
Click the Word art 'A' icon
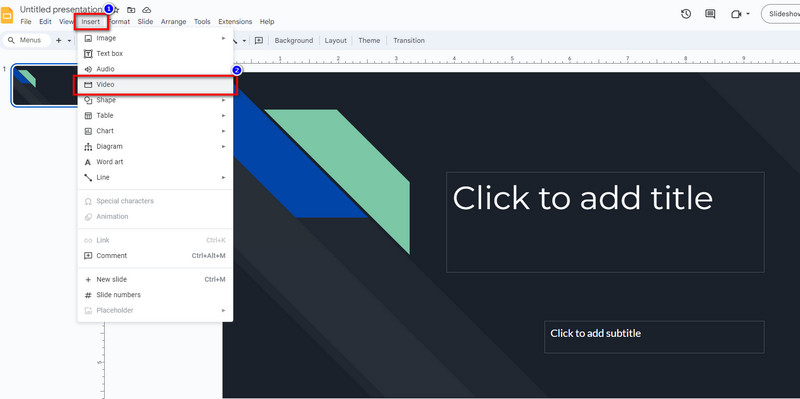88,162
